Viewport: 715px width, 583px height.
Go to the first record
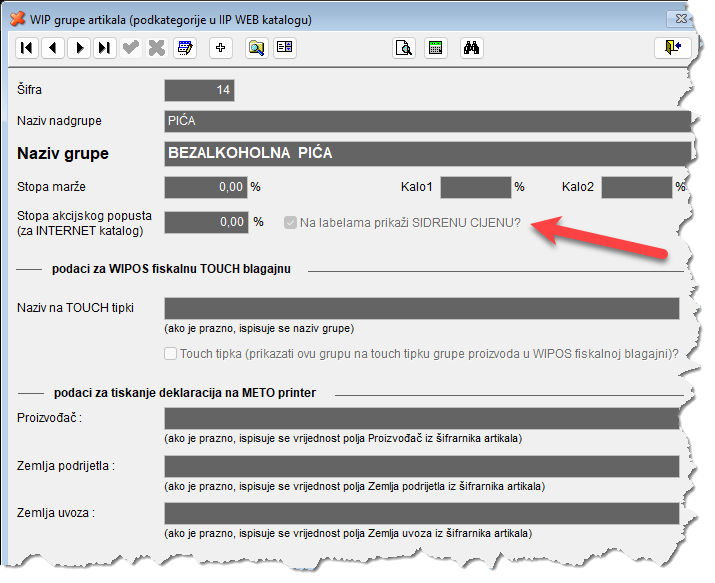[27, 47]
